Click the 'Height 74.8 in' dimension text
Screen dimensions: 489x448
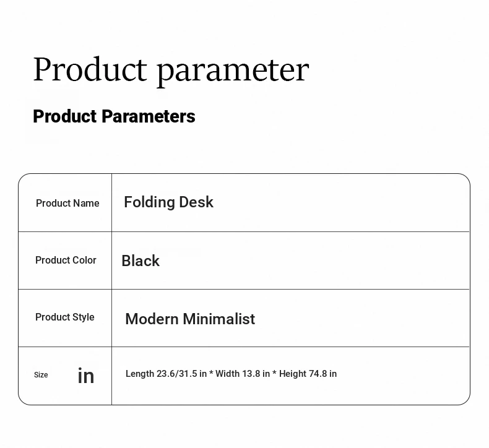[x=308, y=374]
